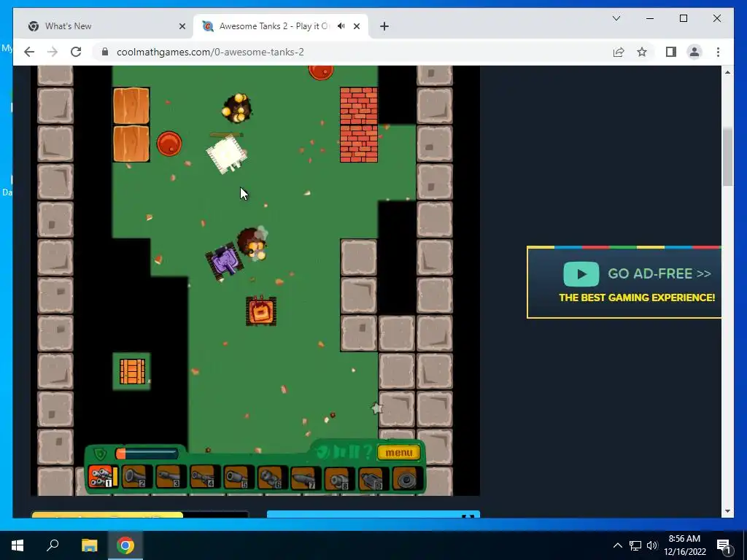Open the Chrome three-dot menu
This screenshot has height=560, width=747.
pyautogui.click(x=718, y=52)
